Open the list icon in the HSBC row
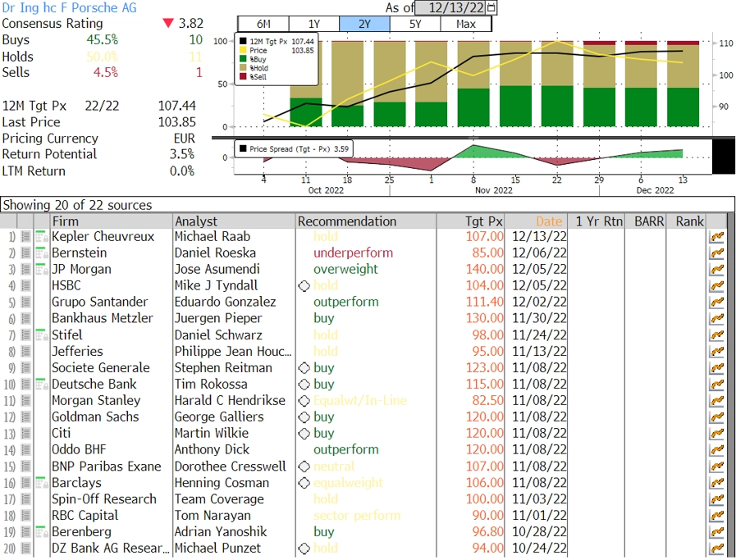The height and width of the screenshot is (560, 736). point(25,286)
